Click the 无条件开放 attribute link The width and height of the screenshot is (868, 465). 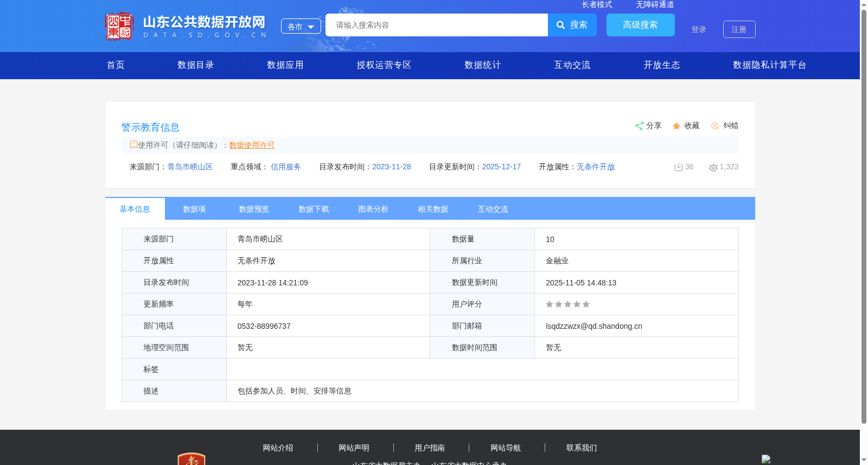[x=596, y=167]
